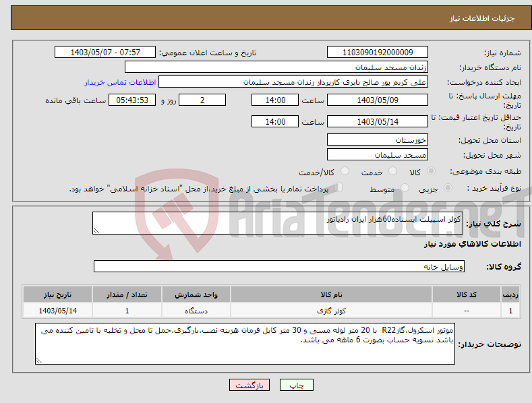Click the اطلاعات کالاهای مورد نیاز section heading

coord(472,244)
